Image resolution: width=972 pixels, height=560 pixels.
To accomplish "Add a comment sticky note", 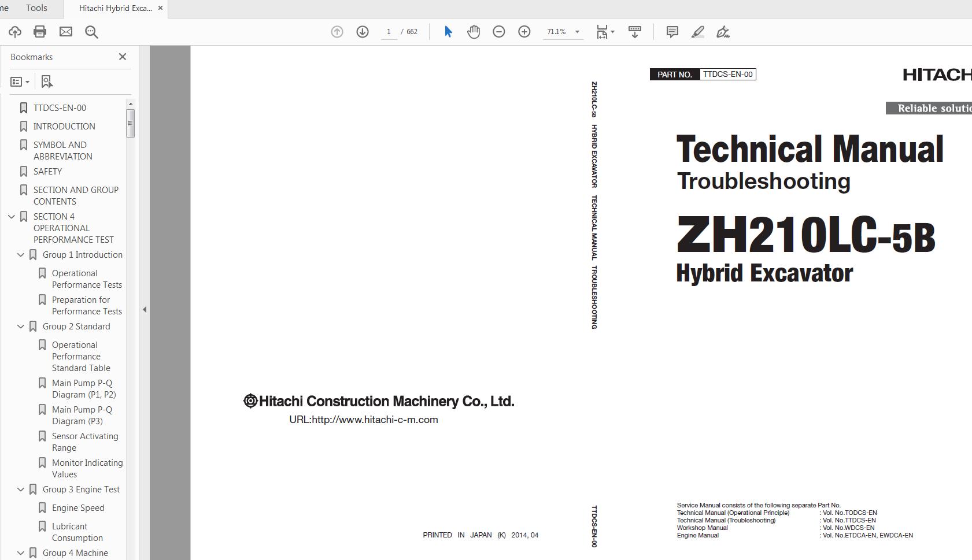I will click(672, 32).
